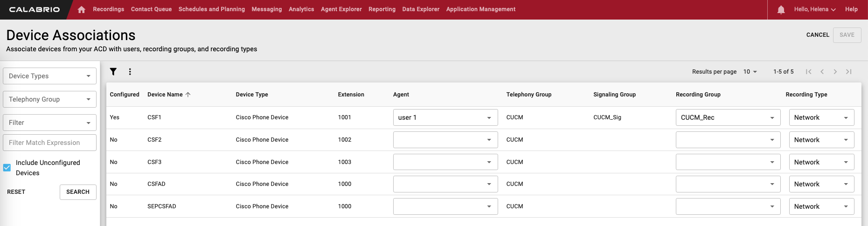Click the CANCEL button
The image size is (868, 226).
[x=818, y=35]
